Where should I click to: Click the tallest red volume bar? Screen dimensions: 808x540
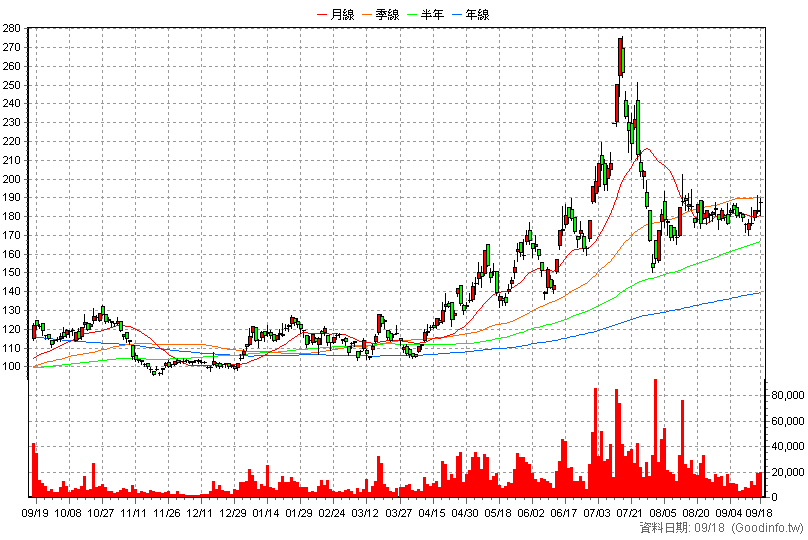(x=655, y=438)
